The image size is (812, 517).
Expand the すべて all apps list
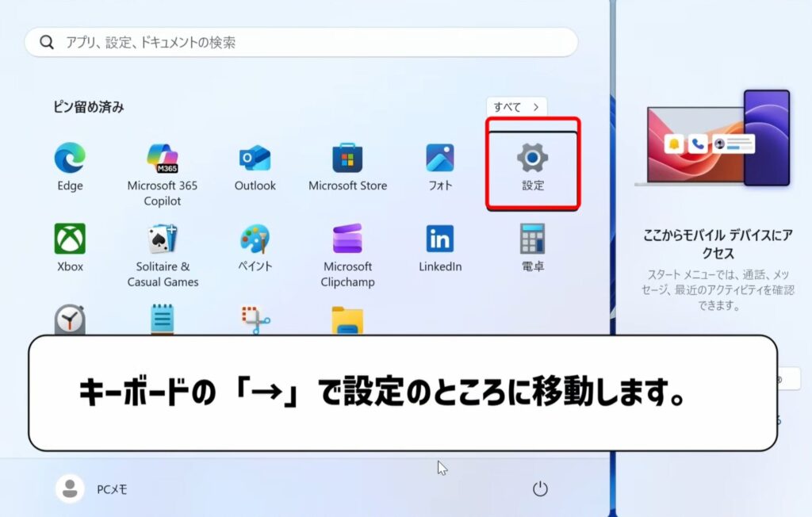(516, 106)
